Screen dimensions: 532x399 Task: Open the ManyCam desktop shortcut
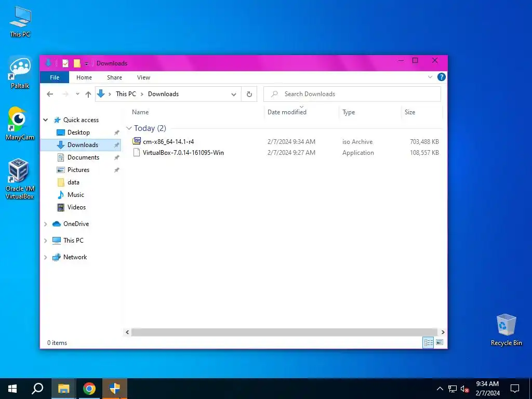(x=20, y=124)
